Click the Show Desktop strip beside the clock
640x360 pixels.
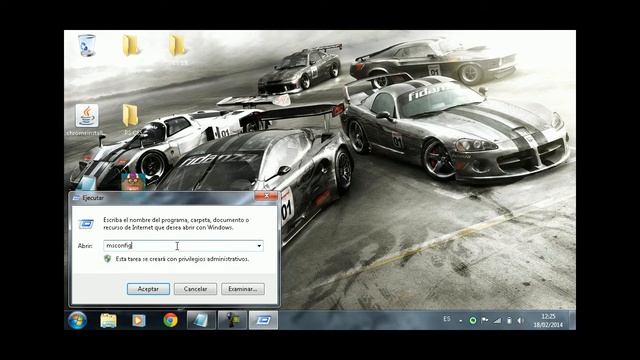(572, 320)
